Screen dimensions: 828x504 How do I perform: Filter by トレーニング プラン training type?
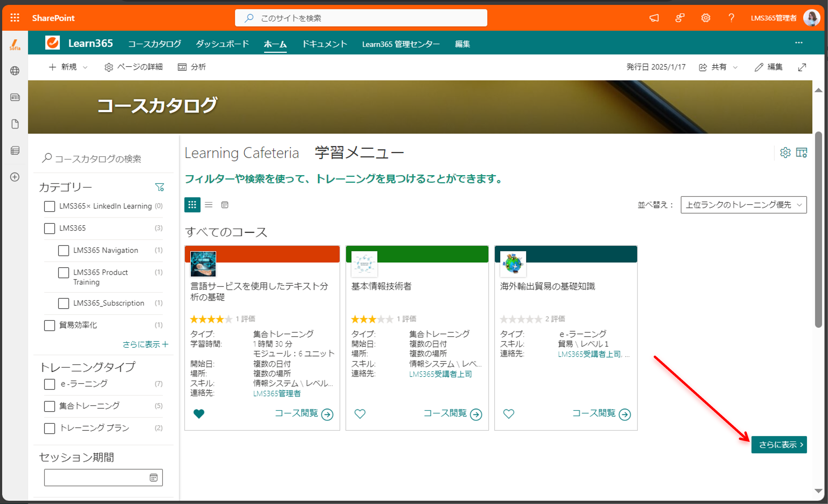[x=49, y=428]
